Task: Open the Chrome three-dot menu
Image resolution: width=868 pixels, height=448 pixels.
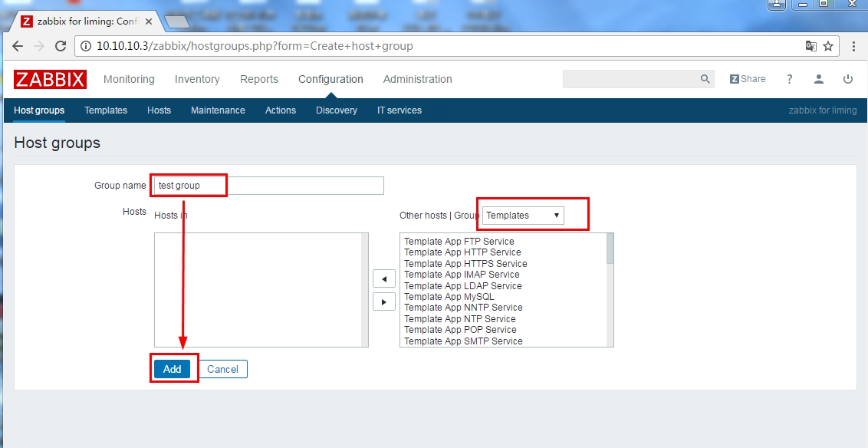Action: (x=854, y=46)
